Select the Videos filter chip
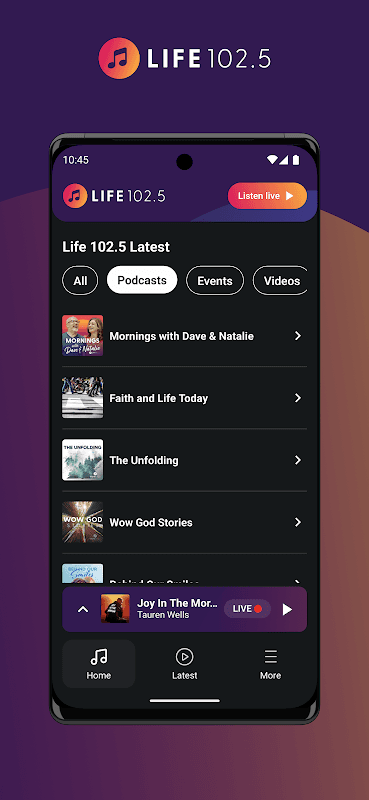Screen dimensions: 369x800 click(281, 281)
